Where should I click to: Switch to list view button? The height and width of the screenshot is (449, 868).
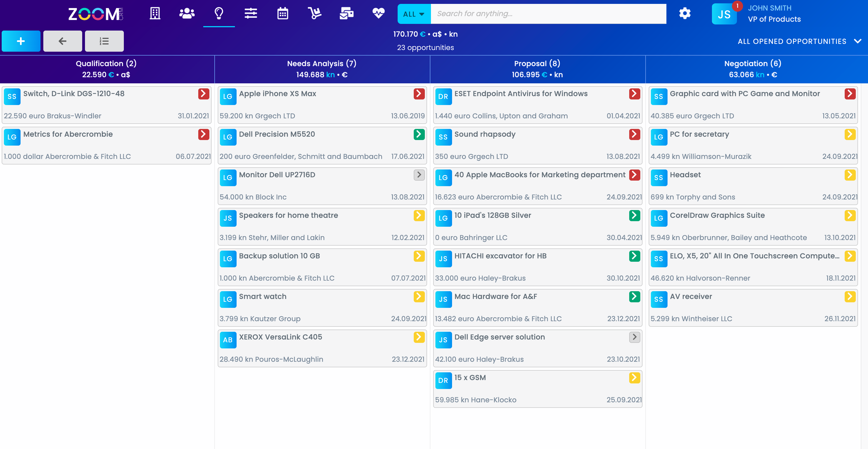(x=104, y=41)
